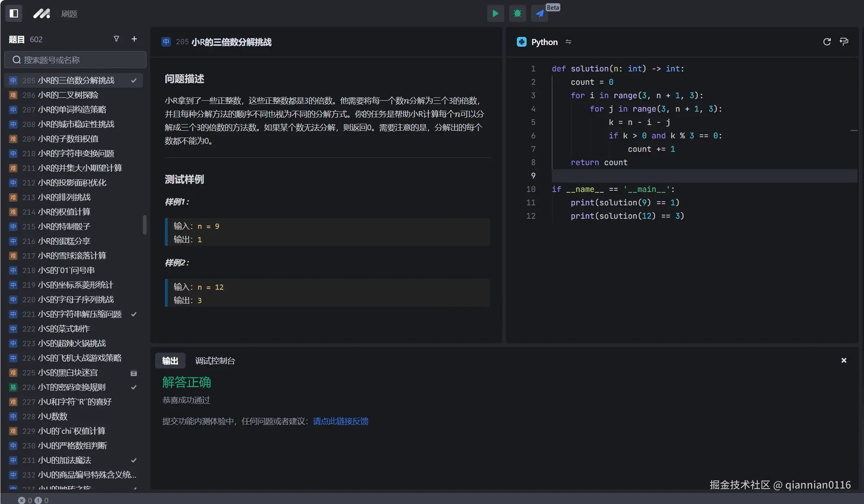Click the checkmark on problem 221

tap(134, 314)
